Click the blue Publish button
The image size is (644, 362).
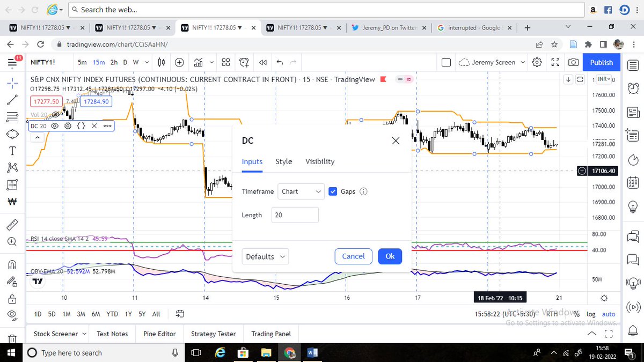(x=602, y=62)
